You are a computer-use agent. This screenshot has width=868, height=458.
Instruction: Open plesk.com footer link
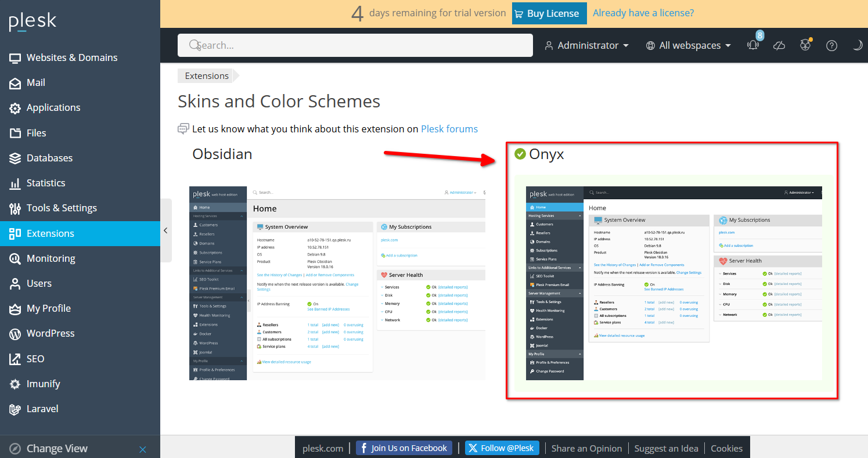(323, 448)
